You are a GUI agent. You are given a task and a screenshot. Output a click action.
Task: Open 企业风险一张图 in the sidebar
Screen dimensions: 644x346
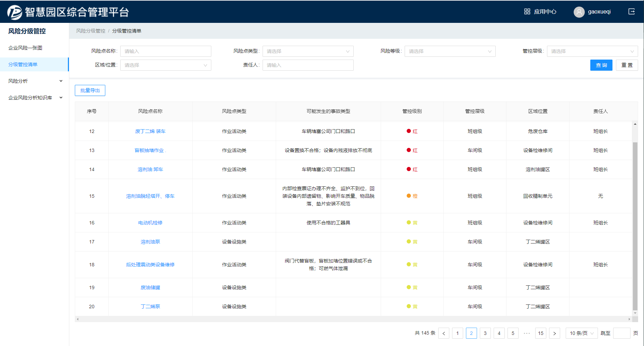[x=25, y=48]
